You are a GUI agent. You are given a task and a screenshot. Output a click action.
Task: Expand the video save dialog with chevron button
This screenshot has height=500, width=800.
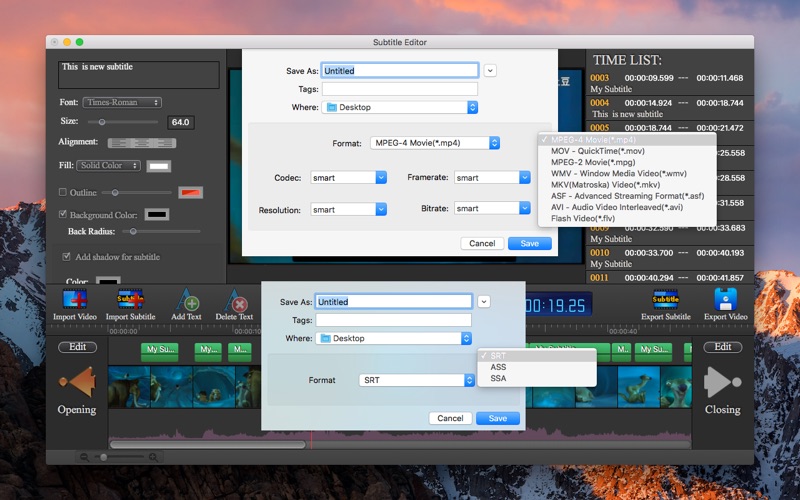coord(490,70)
